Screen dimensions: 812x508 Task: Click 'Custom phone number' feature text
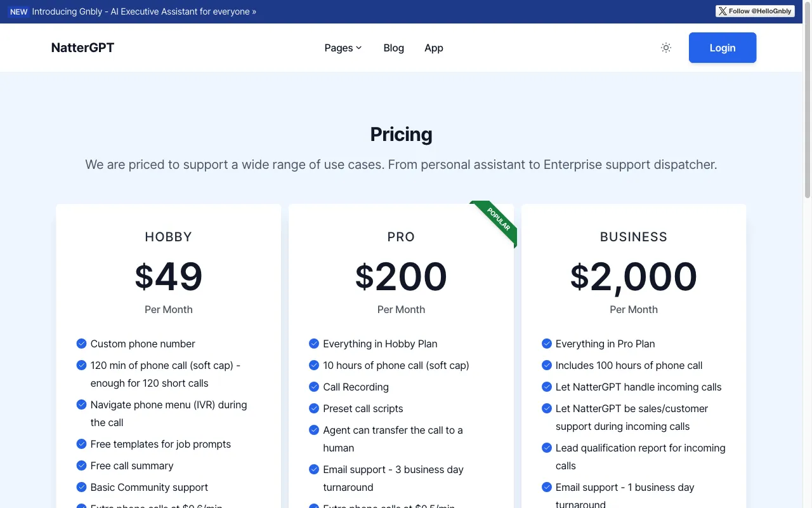pos(143,344)
